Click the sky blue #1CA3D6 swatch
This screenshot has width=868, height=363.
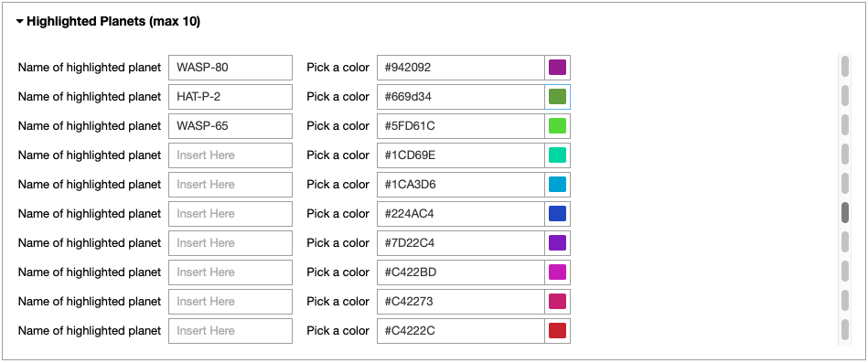coord(557,185)
